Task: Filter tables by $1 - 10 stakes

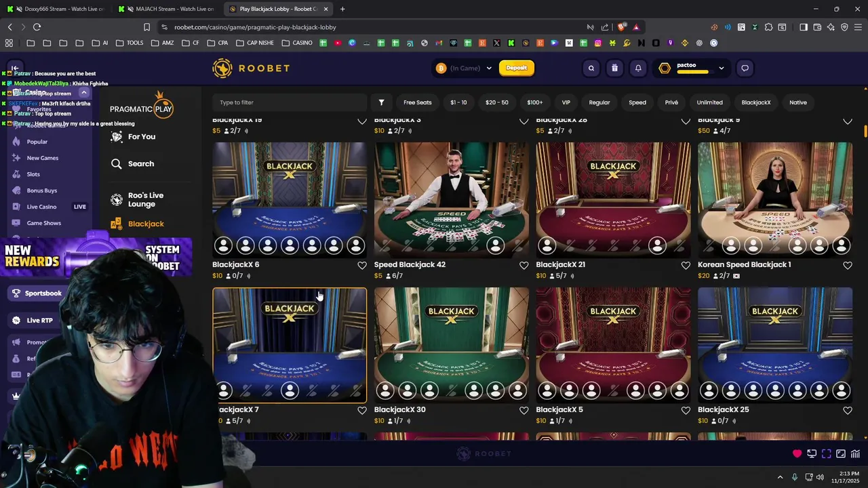Action: point(458,102)
